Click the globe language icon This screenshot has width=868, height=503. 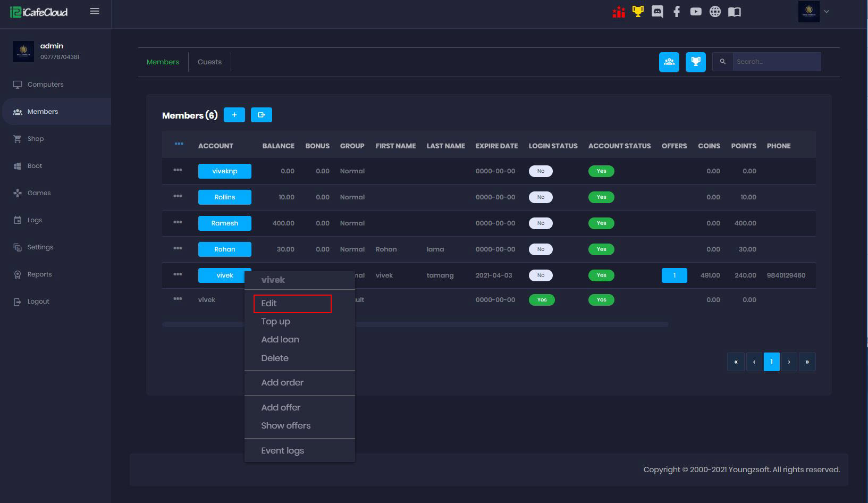click(715, 12)
